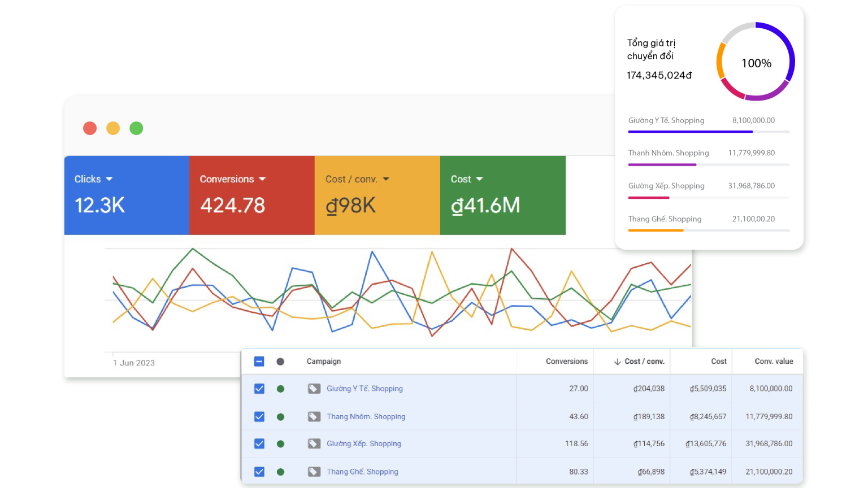Click the shopping tag icon for Giường Y Tế
Screen dimensions: 868x488
pos(314,389)
